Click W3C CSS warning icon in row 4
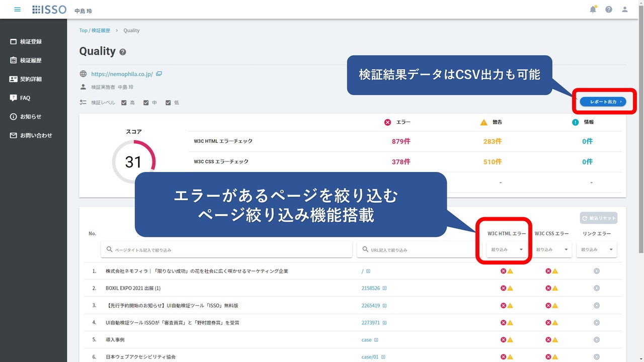 pos(555,323)
